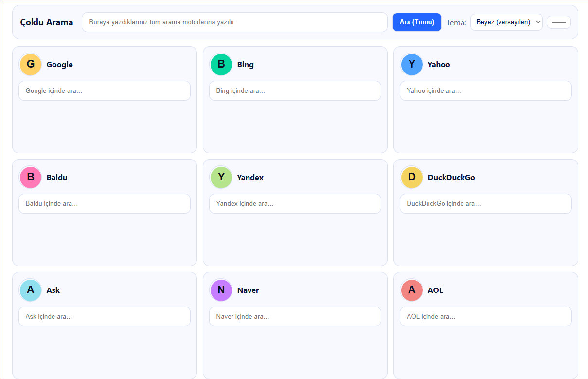Select the 'Yandex içinde ara' input
This screenshot has width=588, height=379.
click(295, 204)
